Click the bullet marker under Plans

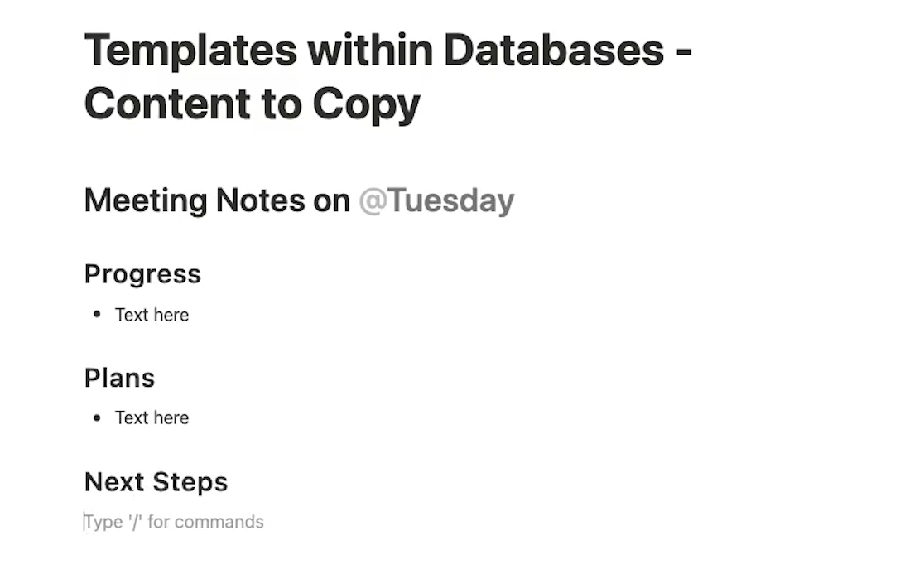pyautogui.click(x=97, y=417)
